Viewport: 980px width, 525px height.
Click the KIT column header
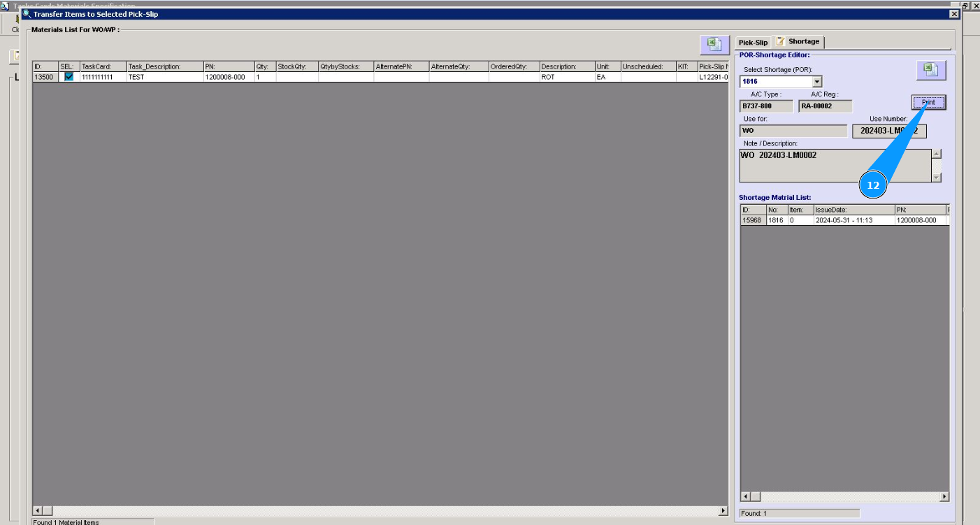tap(686, 67)
